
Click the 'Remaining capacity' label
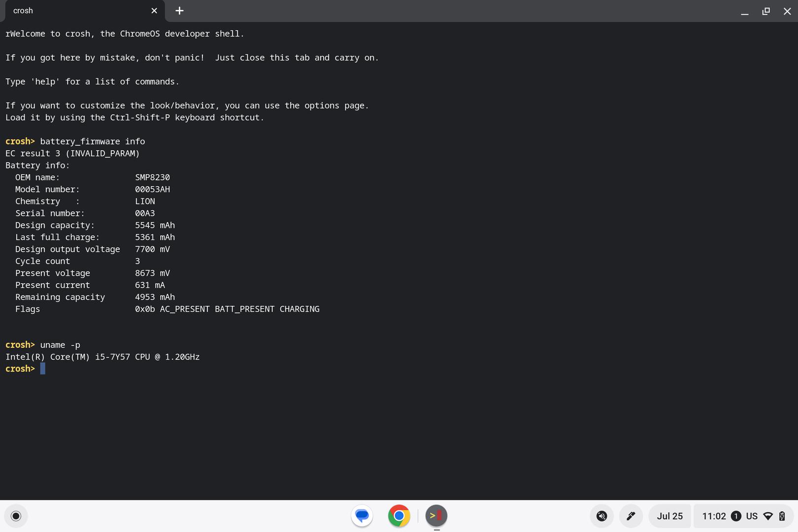click(x=60, y=297)
